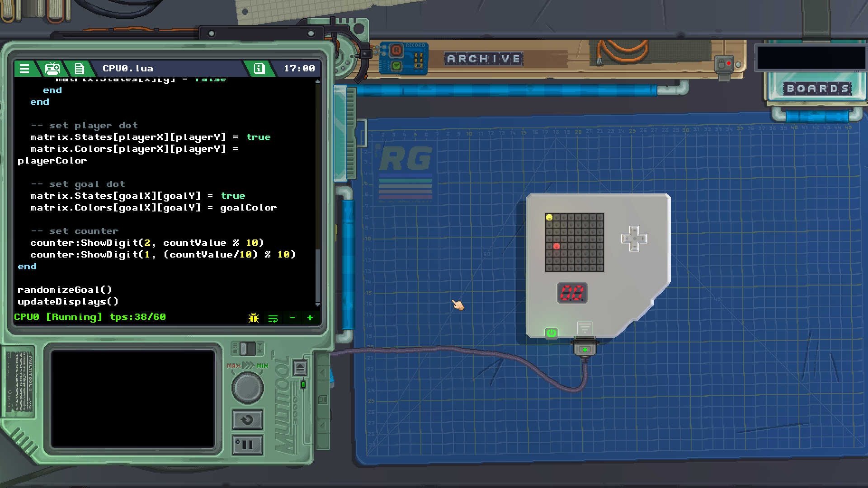The width and height of the screenshot is (868, 488).
Task: Flip the Multitool mode slide switch
Action: click(x=247, y=349)
